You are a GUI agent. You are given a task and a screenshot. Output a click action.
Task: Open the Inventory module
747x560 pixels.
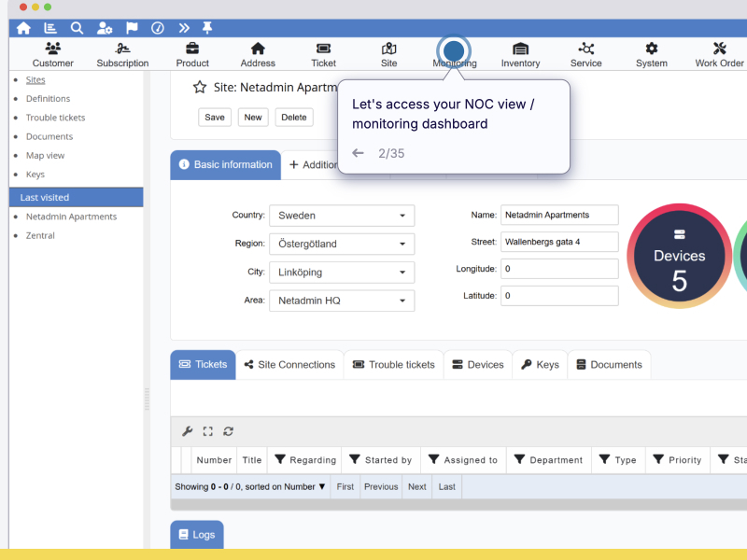point(520,55)
